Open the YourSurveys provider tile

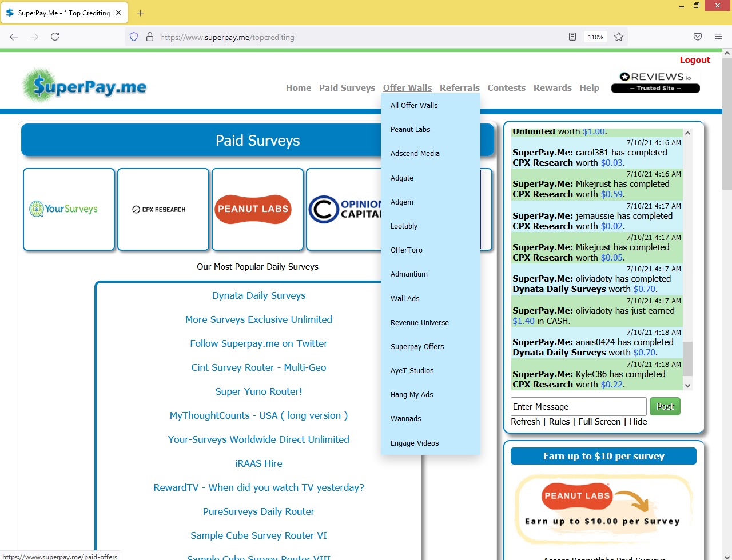coord(69,209)
